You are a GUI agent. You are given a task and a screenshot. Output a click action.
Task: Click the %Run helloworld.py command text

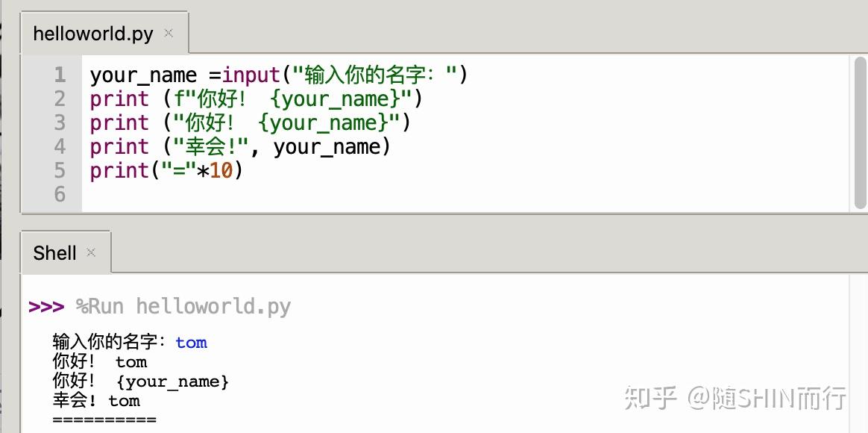pos(183,305)
